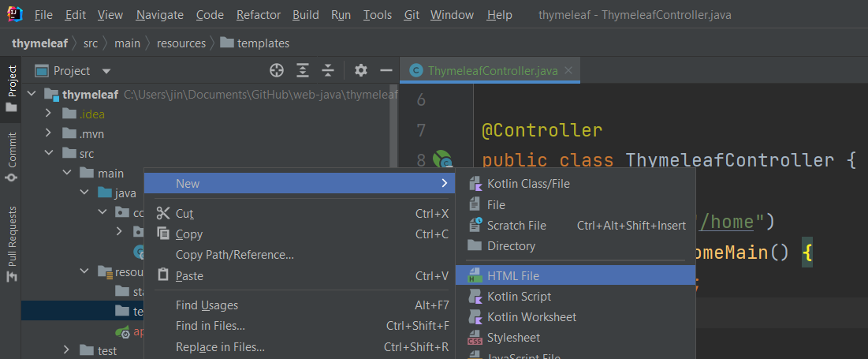Select the .idea folder in tree
The image size is (868, 359).
[83, 114]
